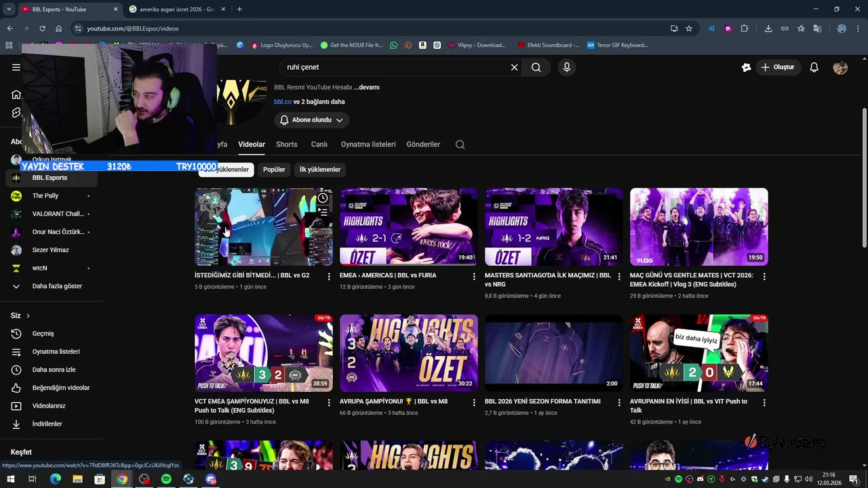This screenshot has height=488, width=868.
Task: Open the bbl.co link
Action: coord(283,102)
